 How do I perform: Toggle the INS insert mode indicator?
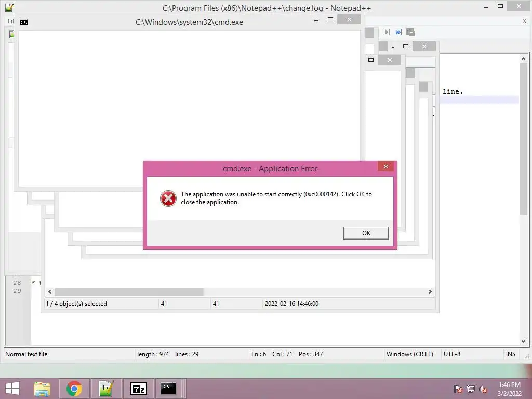[x=511, y=354]
